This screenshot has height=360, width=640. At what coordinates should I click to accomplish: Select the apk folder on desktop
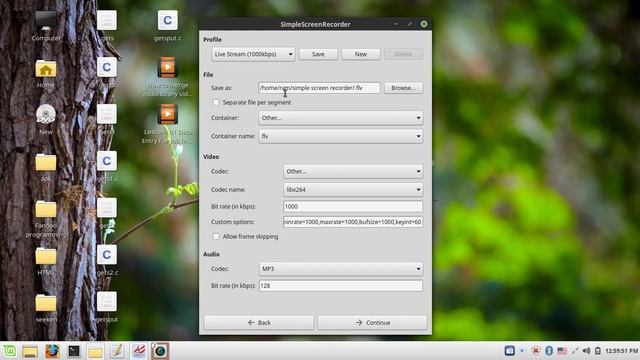(x=46, y=163)
